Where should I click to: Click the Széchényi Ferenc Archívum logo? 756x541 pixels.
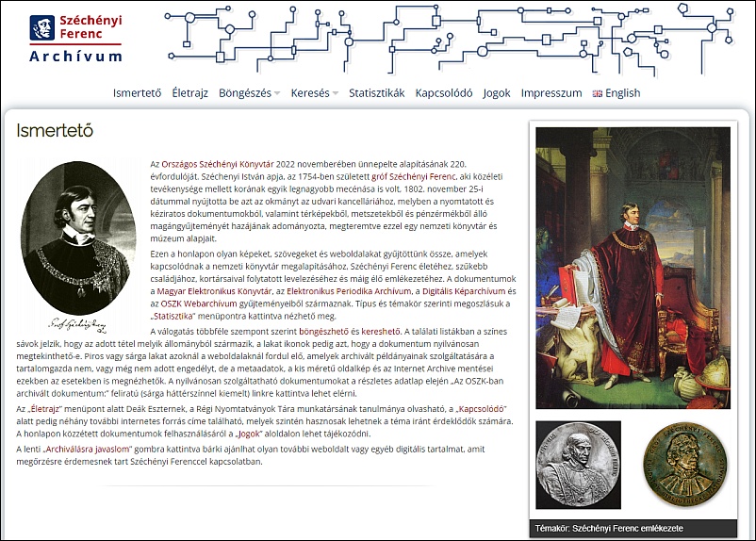click(75, 39)
